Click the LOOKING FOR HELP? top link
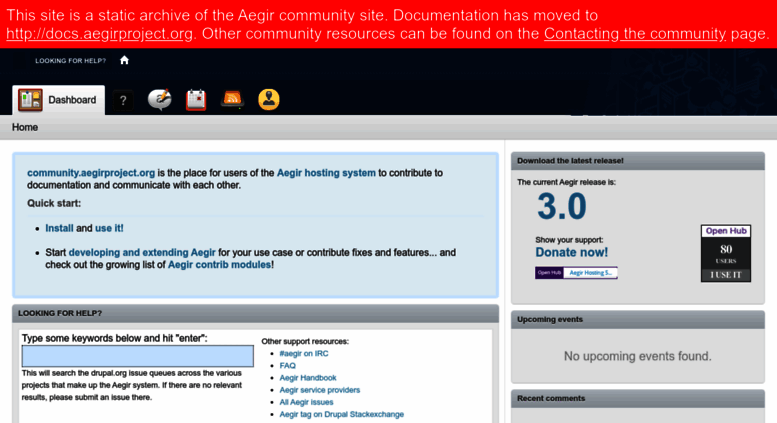 click(x=70, y=60)
